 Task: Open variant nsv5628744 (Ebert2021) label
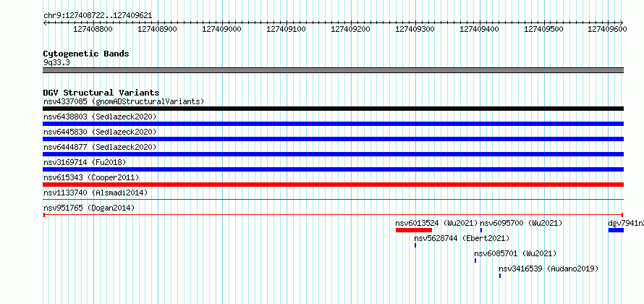(x=462, y=238)
